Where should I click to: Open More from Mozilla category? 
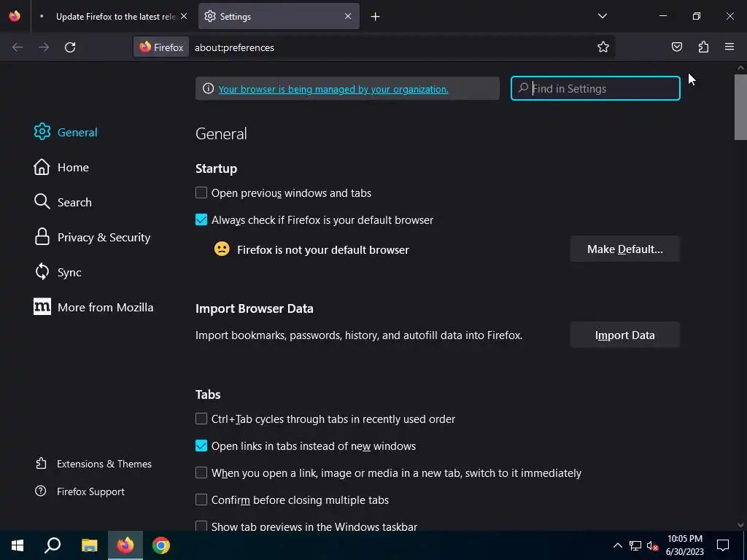[x=94, y=307]
